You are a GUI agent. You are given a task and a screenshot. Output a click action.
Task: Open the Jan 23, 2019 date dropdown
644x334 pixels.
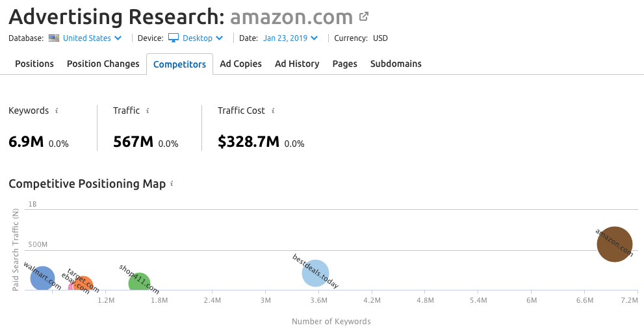pos(290,38)
